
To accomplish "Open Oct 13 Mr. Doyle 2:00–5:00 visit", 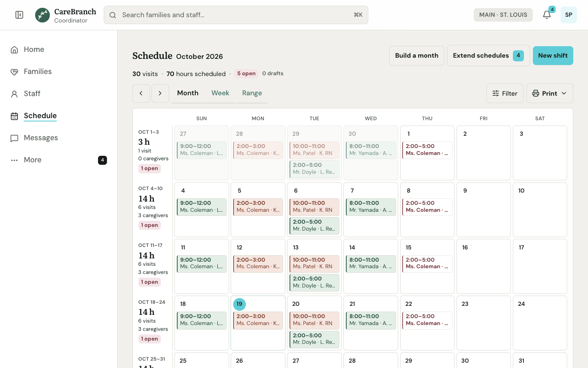I will pyautogui.click(x=314, y=283).
